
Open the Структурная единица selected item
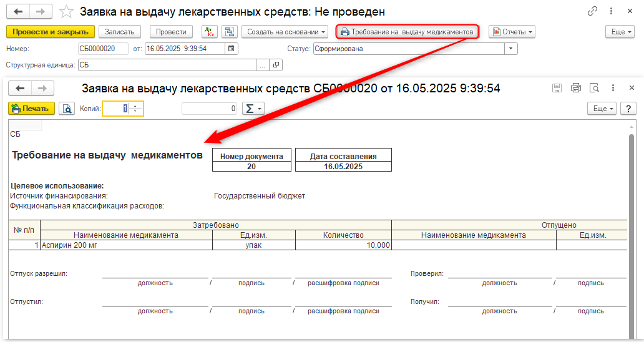point(276,65)
